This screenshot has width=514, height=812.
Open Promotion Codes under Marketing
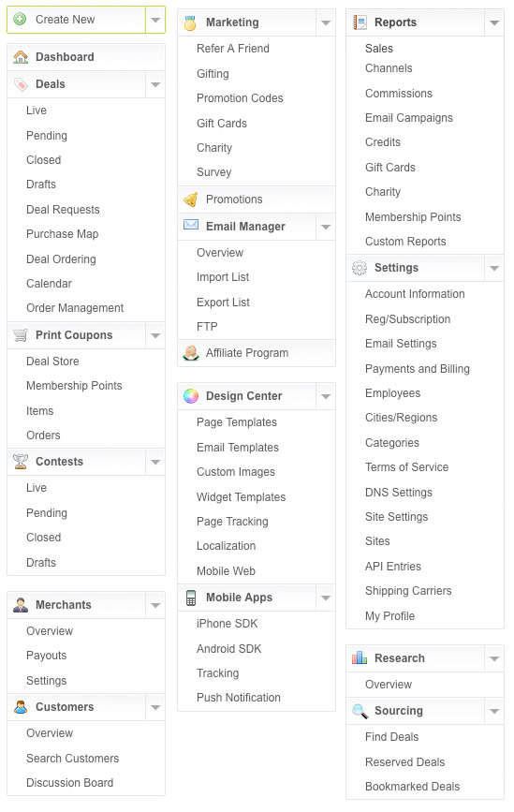coord(240,98)
